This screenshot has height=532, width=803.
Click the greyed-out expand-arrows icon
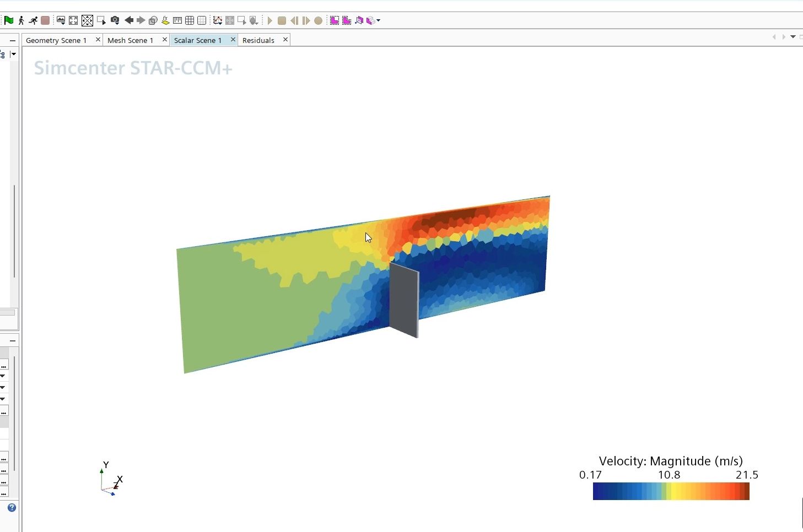tap(230, 20)
